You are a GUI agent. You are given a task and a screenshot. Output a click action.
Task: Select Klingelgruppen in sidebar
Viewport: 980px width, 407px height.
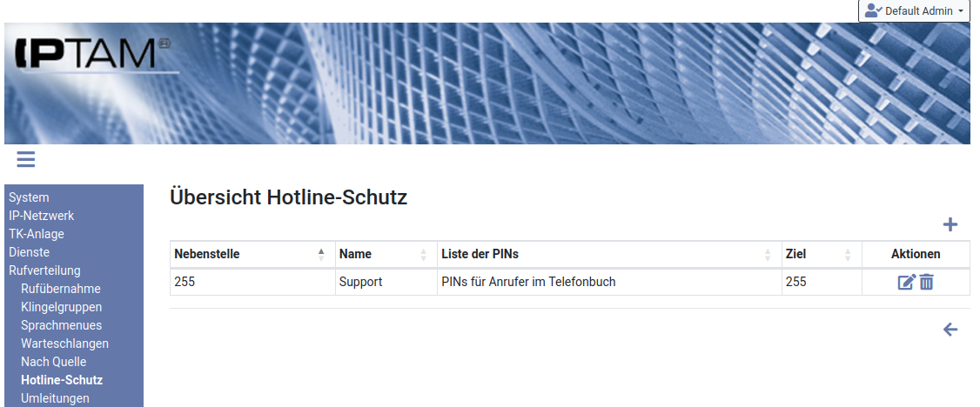61,306
